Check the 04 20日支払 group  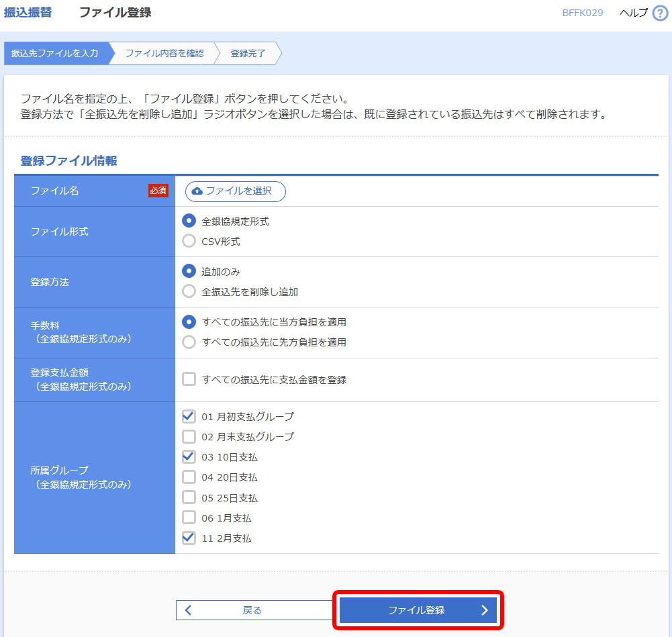point(189,477)
